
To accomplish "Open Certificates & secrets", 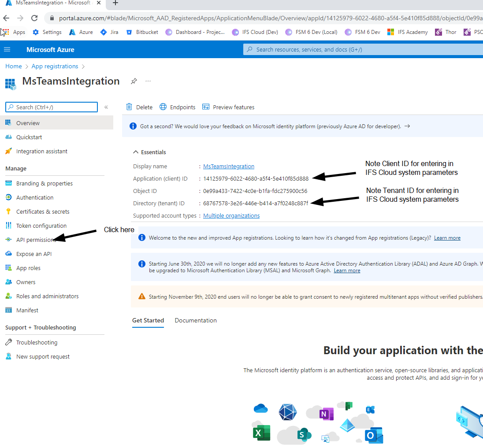I will click(43, 211).
